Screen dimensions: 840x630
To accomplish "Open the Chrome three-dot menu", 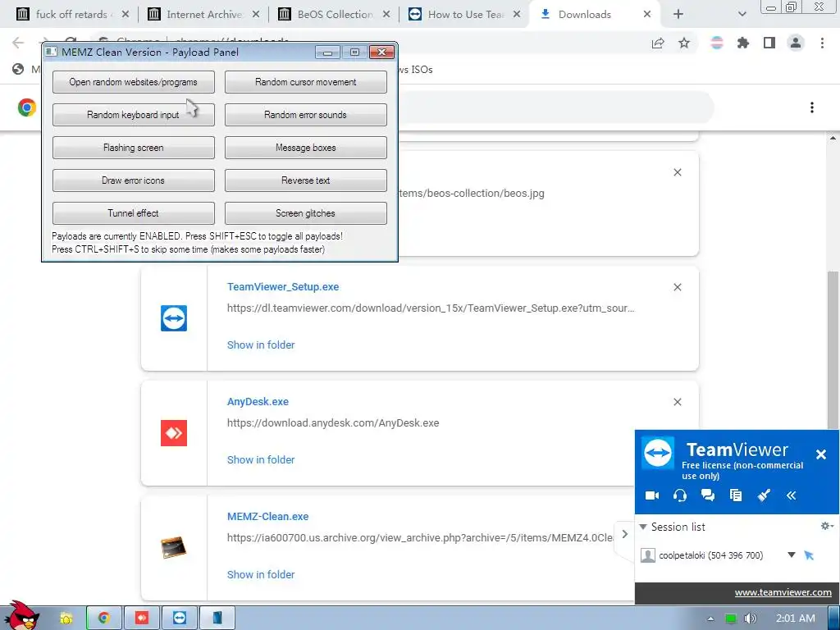I will click(x=822, y=43).
